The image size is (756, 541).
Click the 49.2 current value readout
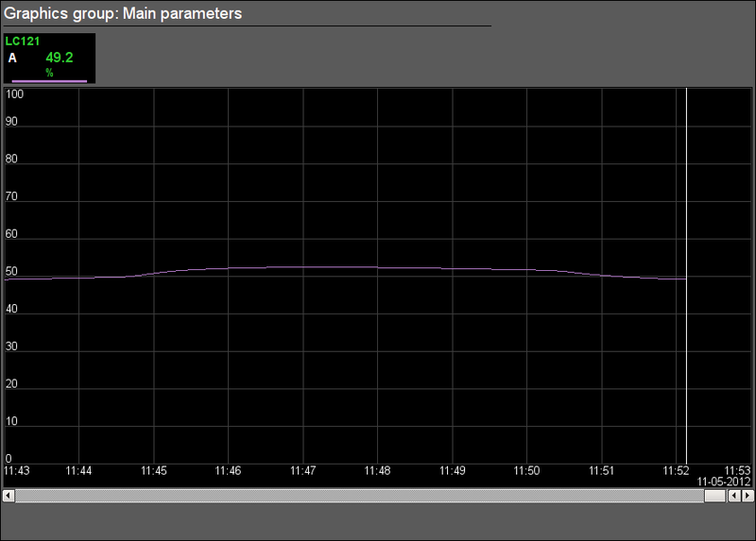[x=60, y=58]
